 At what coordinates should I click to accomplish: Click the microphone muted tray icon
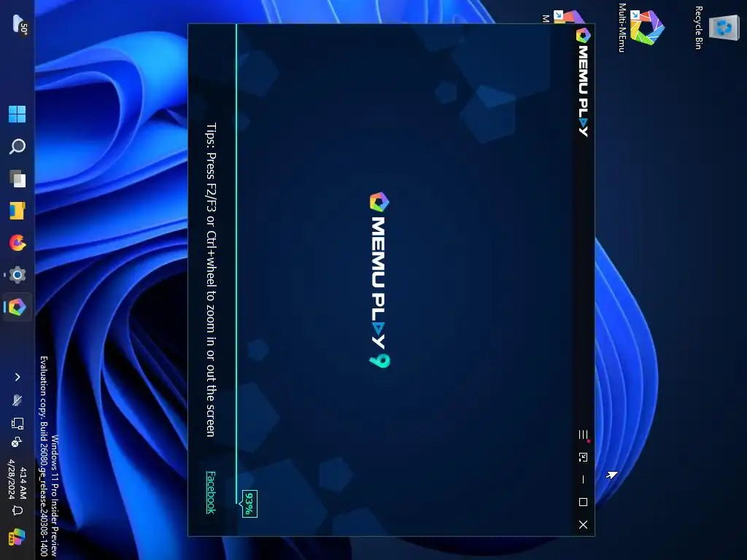tap(18, 400)
